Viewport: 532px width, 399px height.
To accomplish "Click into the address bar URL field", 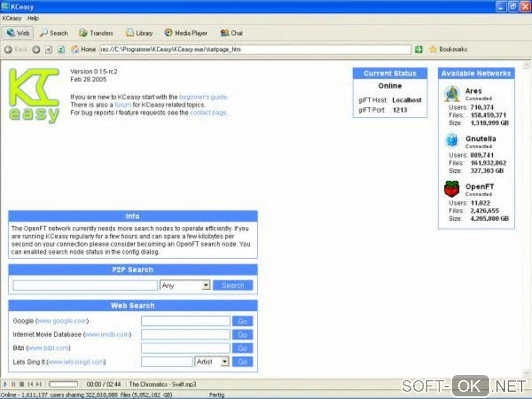I will (x=255, y=50).
